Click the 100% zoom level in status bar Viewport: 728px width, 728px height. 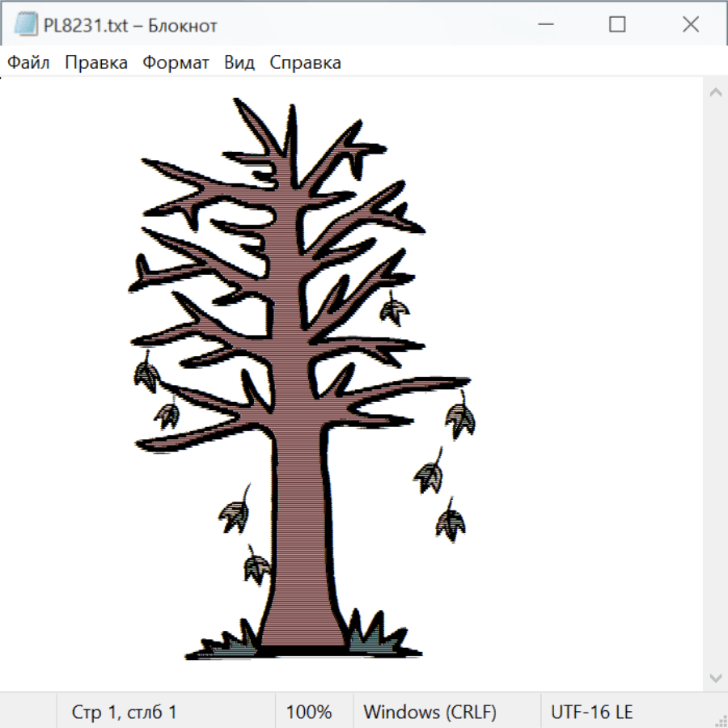point(309,712)
